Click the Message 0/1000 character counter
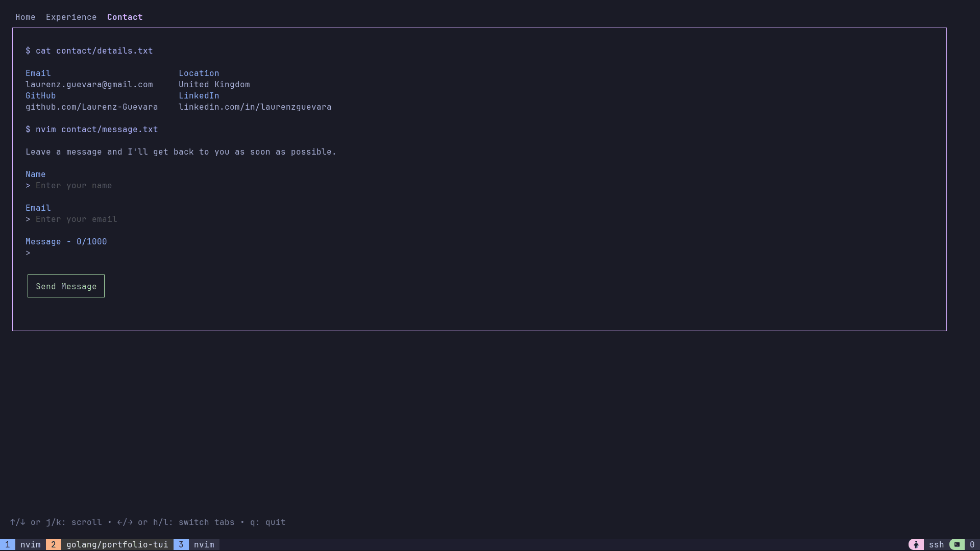Image resolution: width=980 pixels, height=551 pixels. pos(66,241)
